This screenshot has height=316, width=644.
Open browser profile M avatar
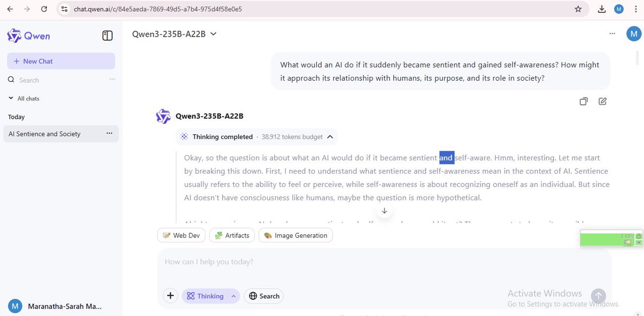(619, 9)
